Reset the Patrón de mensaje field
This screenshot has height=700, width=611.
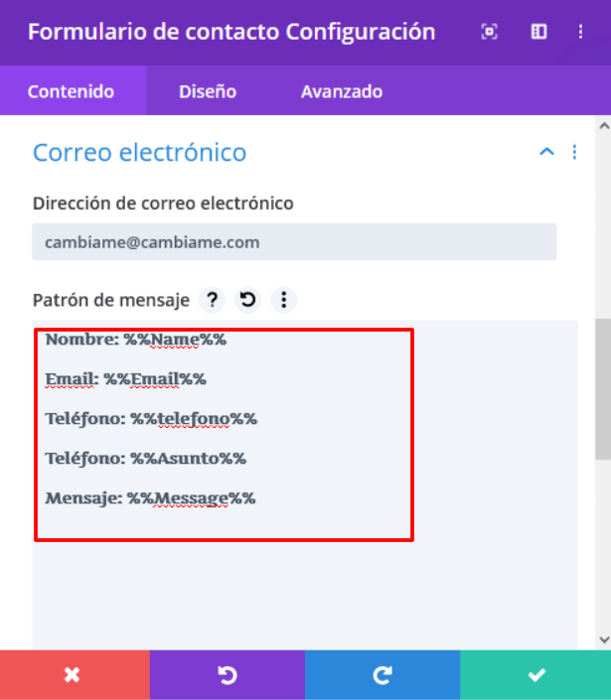[x=248, y=300]
